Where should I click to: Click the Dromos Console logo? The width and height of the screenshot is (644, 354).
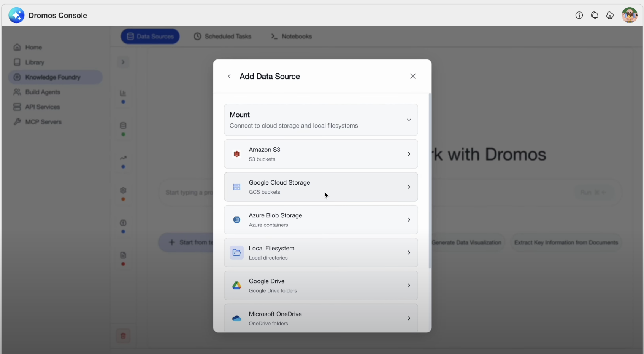click(16, 15)
